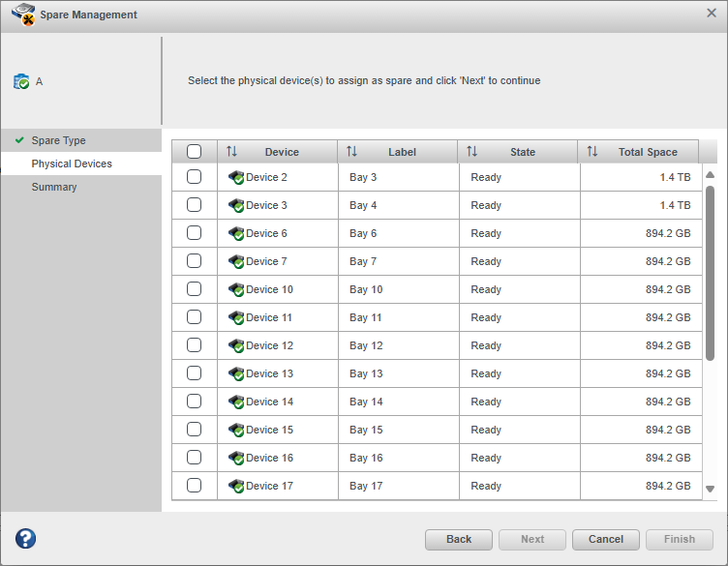
Task: Click the Device 2 drive icon
Action: [x=235, y=178]
